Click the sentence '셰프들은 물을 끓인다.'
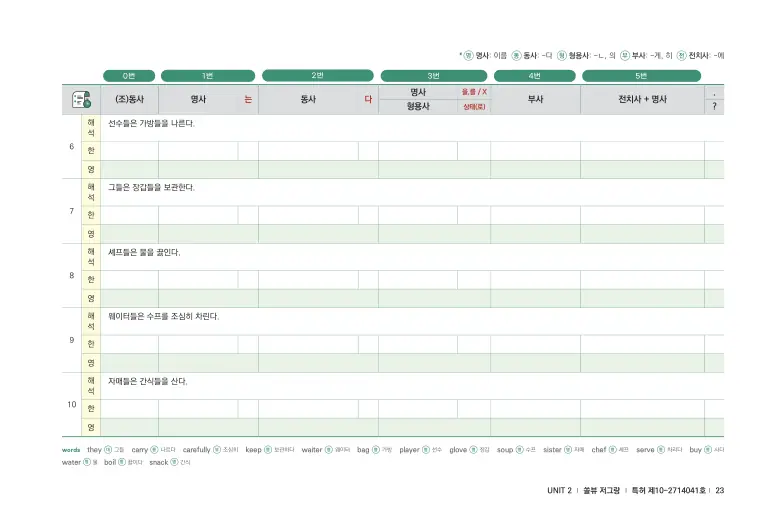 (x=144, y=253)
